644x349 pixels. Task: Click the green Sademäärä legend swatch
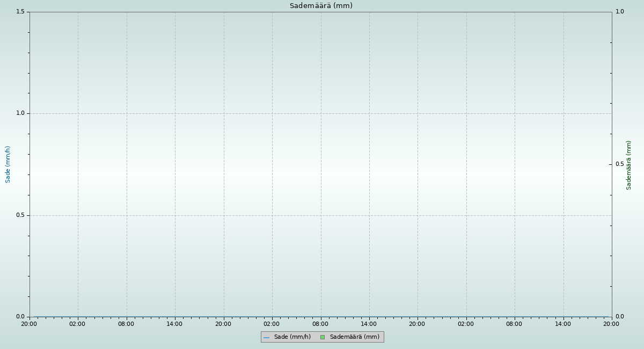323,337
